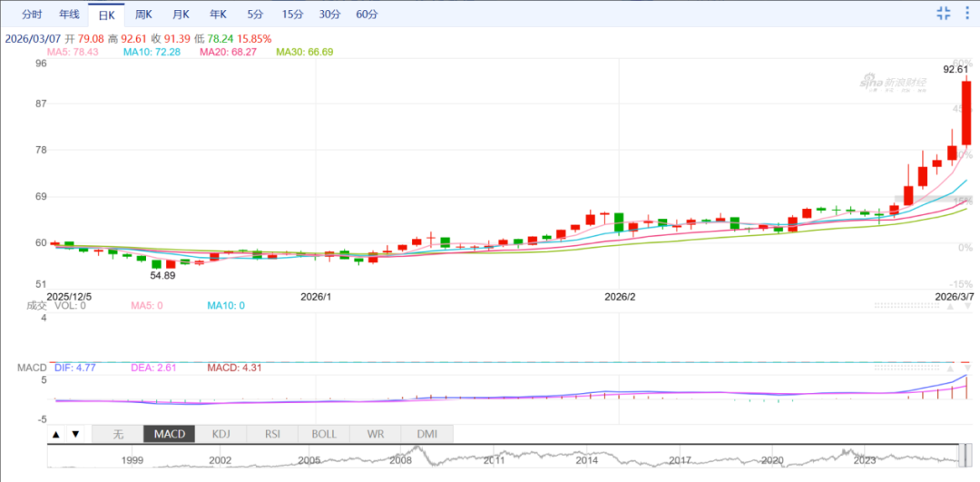Open the three-dot more options menu

968,13
